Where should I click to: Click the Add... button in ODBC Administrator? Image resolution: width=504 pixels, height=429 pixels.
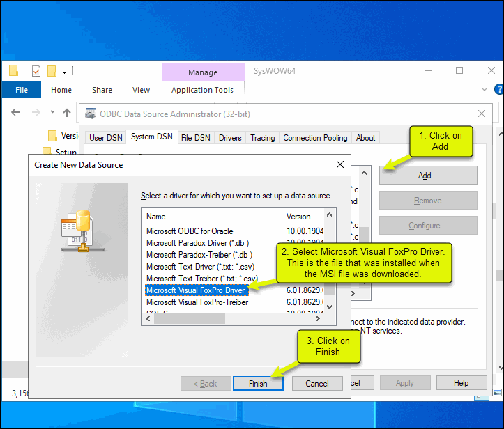428,175
